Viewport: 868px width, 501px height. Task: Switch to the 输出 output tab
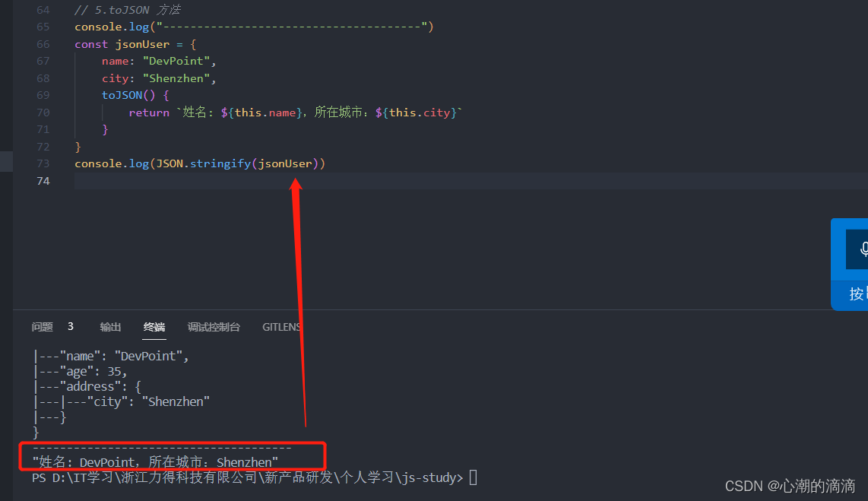(x=110, y=327)
